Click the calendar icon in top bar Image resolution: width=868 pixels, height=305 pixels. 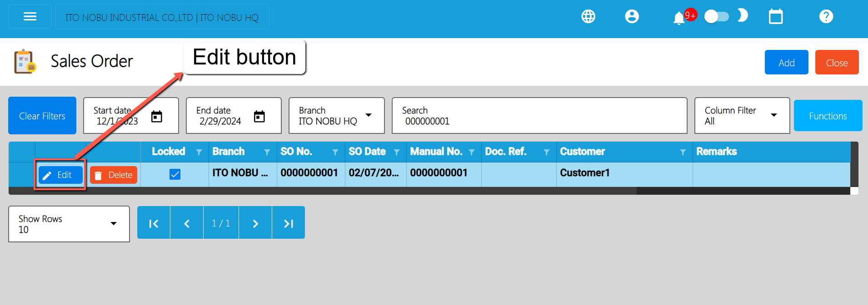[x=775, y=17]
